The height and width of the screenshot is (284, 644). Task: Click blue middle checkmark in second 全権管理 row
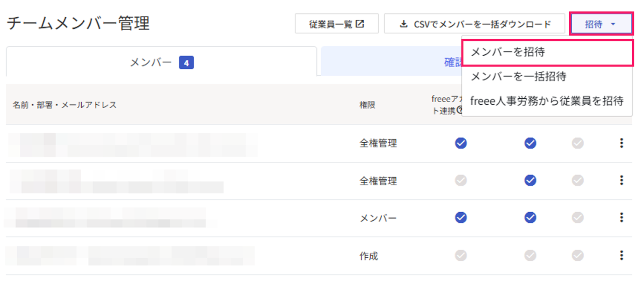pyautogui.click(x=530, y=180)
